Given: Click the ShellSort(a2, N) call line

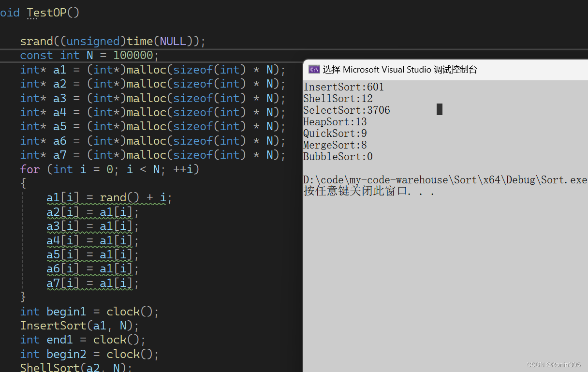Looking at the screenshot, I should [76, 368].
